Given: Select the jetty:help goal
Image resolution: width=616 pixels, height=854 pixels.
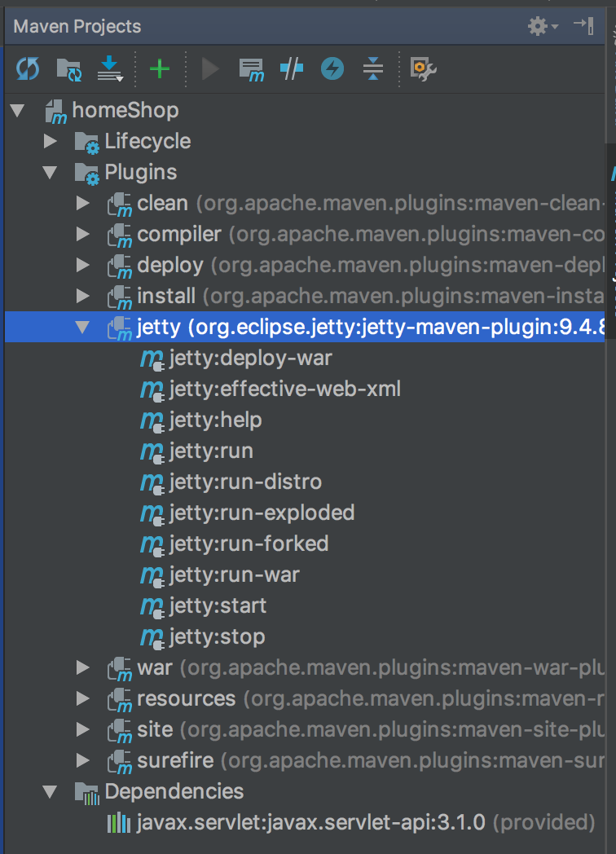Looking at the screenshot, I should (216, 420).
